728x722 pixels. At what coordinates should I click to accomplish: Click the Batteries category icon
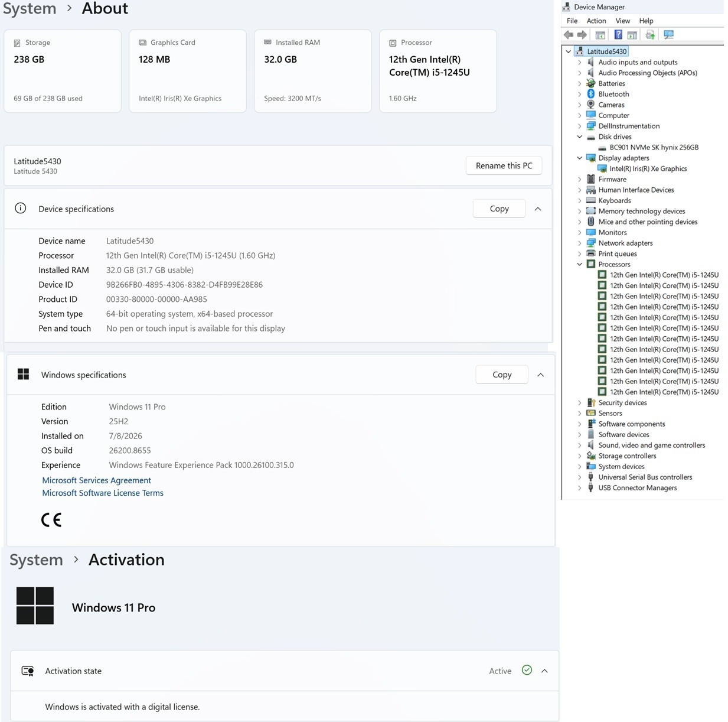[590, 83]
